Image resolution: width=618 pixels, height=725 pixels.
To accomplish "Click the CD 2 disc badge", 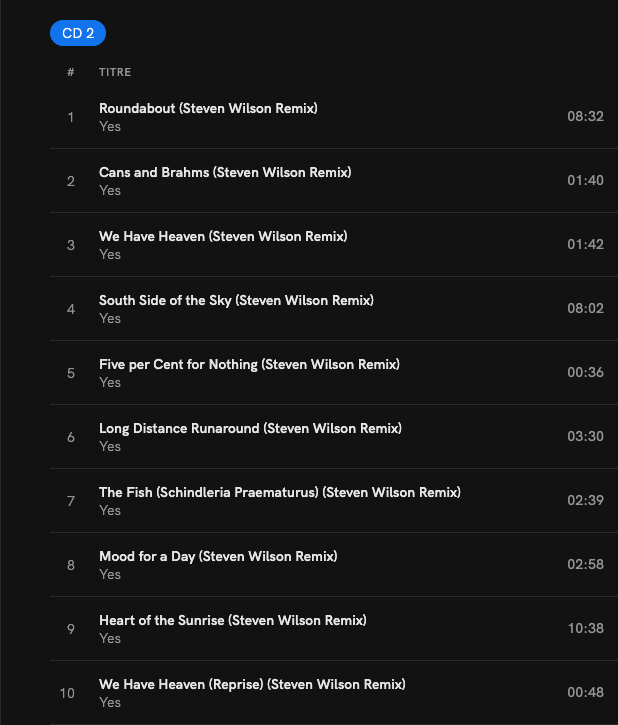I will click(78, 33).
